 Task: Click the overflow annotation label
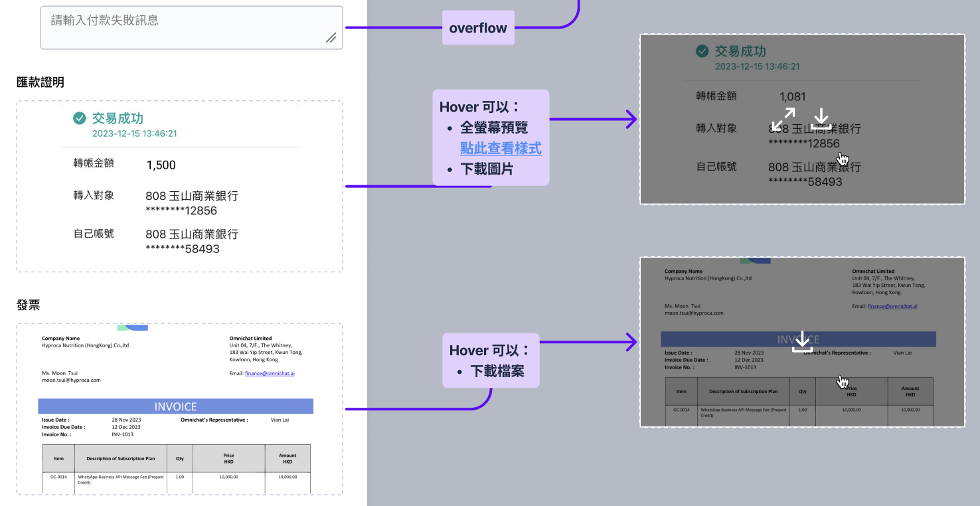[x=478, y=28]
